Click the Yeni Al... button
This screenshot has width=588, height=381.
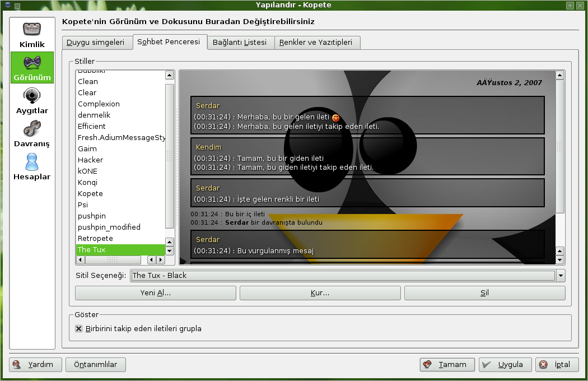pos(156,293)
